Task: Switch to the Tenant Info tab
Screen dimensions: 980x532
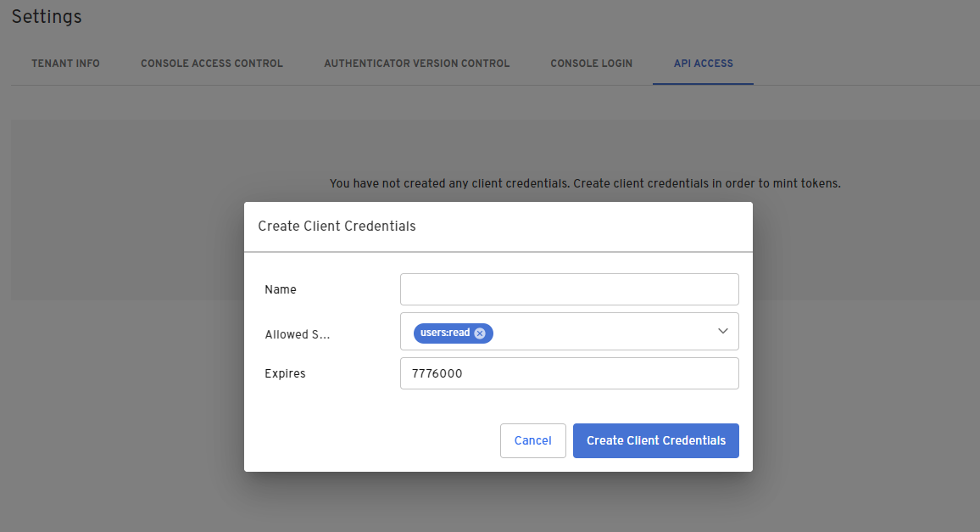Action: [x=65, y=63]
